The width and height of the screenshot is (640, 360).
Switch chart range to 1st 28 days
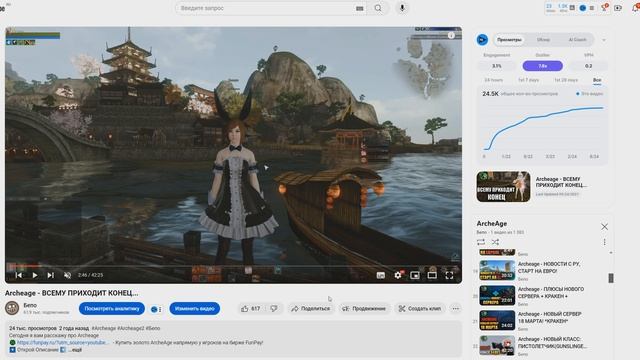point(566,80)
